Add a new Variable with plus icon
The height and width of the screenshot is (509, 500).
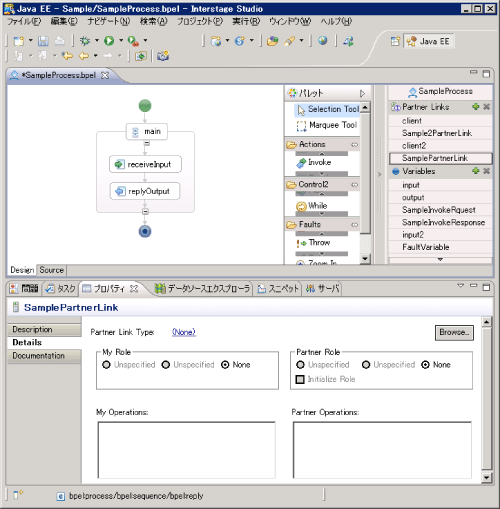pos(476,171)
